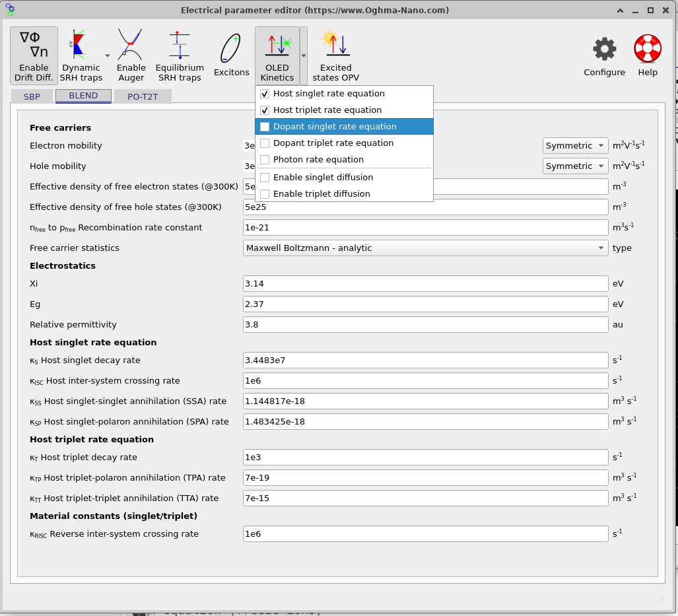This screenshot has height=616, width=678.
Task: Click TPA rate 7e-19 field
Action: 425,477
